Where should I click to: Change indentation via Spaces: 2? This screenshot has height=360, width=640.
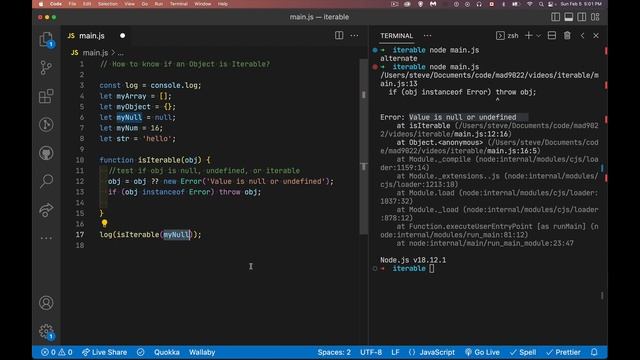coord(334,352)
